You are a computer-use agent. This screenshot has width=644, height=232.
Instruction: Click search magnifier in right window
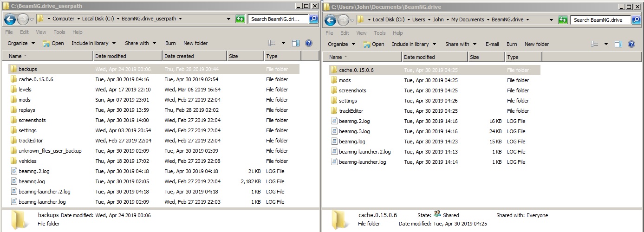click(x=636, y=20)
